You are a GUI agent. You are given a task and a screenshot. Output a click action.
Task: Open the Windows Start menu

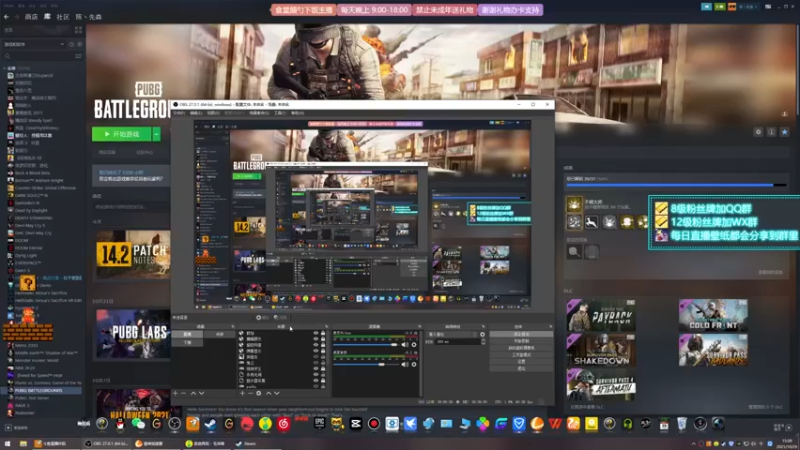pyautogui.click(x=7, y=444)
